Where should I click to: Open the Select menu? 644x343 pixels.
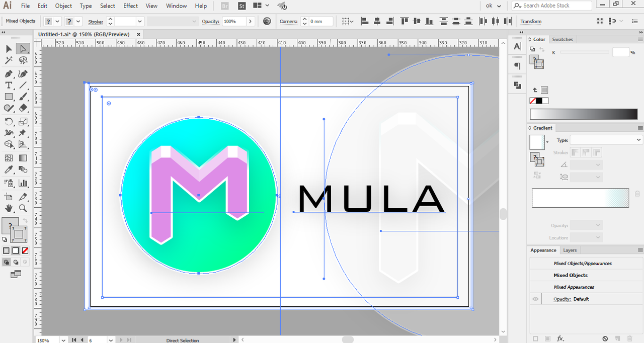click(x=107, y=6)
